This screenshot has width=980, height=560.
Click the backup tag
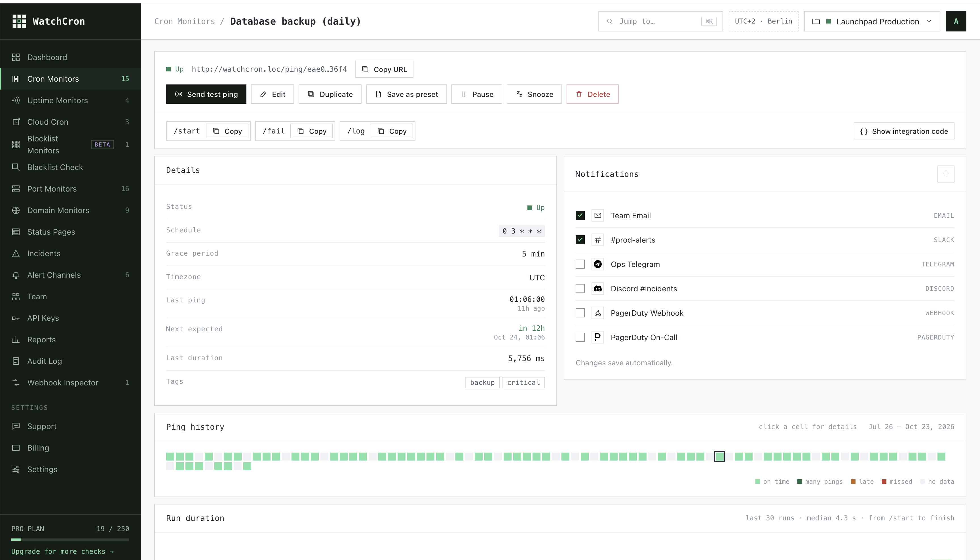482,383
